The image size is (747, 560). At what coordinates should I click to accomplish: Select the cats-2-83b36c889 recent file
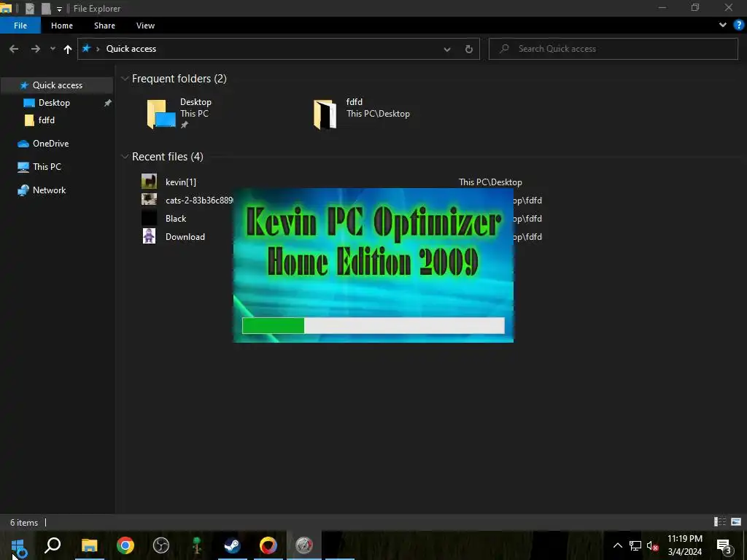click(x=199, y=201)
